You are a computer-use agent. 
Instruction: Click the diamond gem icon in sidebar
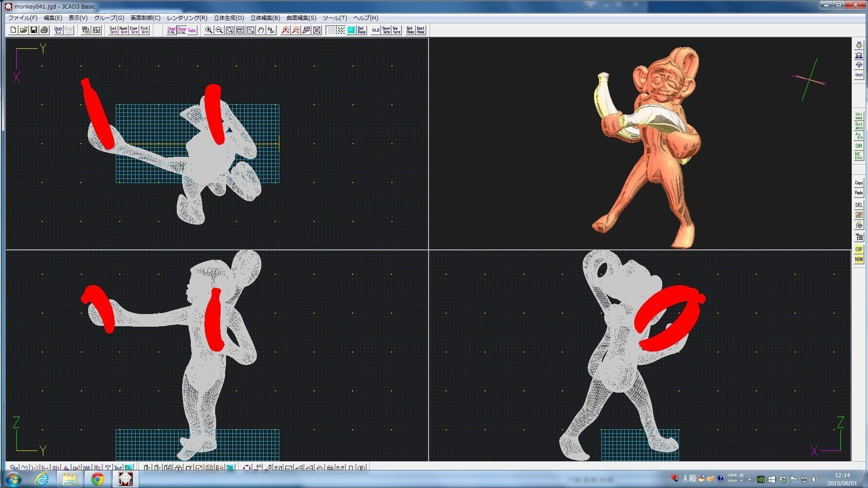tap(859, 65)
